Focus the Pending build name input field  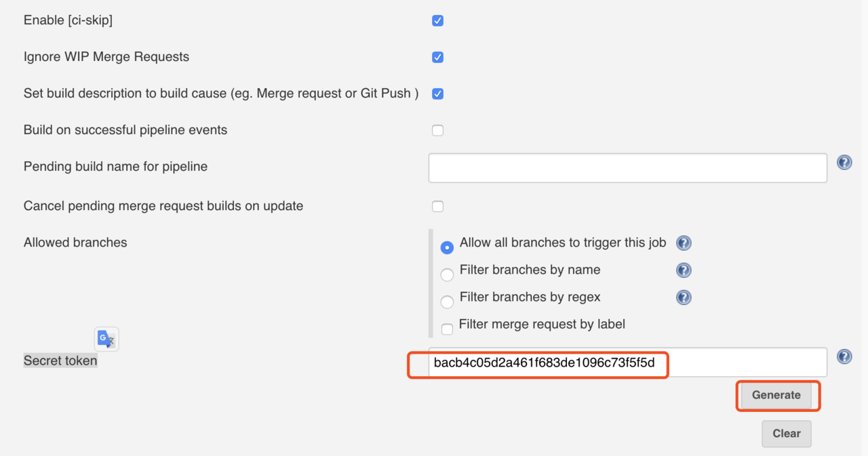(628, 167)
